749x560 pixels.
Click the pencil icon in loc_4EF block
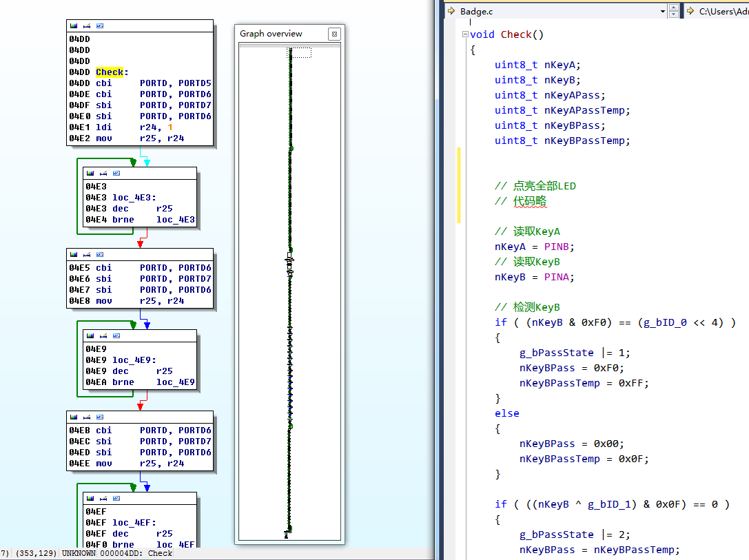(x=103, y=498)
